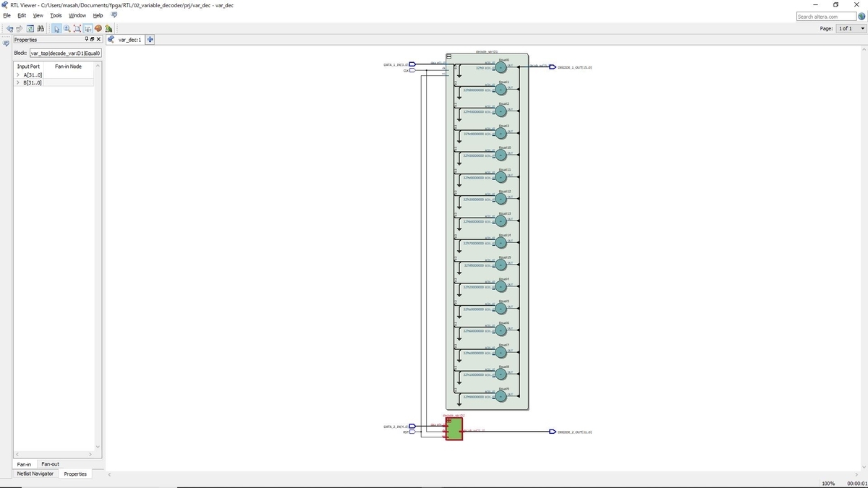868x488 pixels.
Task: Click the Input Port column header
Action: [29, 67]
